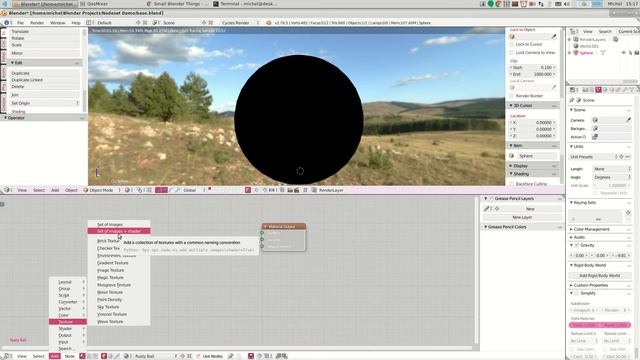640x360 pixels.
Task: Open the Set Origin dropdown
Action: [x=44, y=103]
